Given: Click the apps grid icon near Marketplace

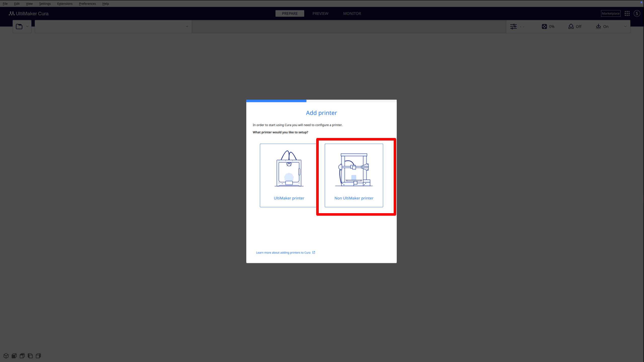Looking at the screenshot, I should (x=627, y=13).
